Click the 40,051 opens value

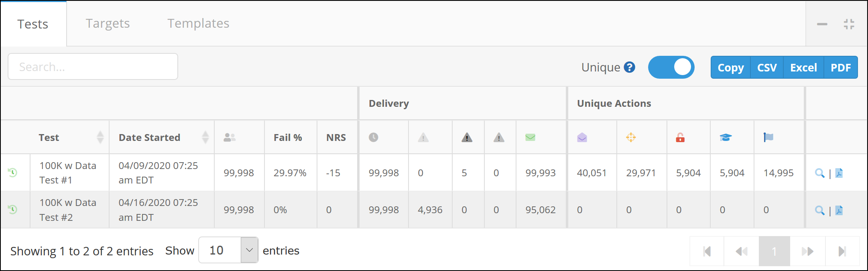[592, 173]
